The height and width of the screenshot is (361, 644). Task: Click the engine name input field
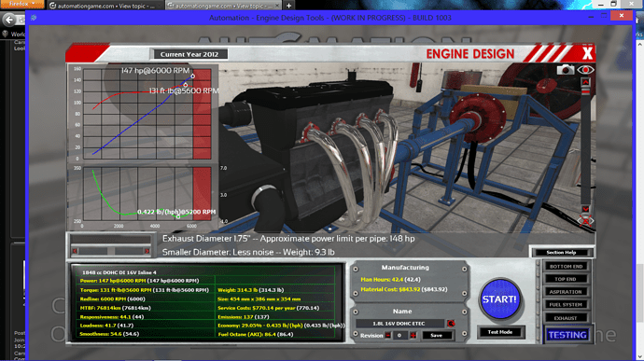(x=399, y=324)
